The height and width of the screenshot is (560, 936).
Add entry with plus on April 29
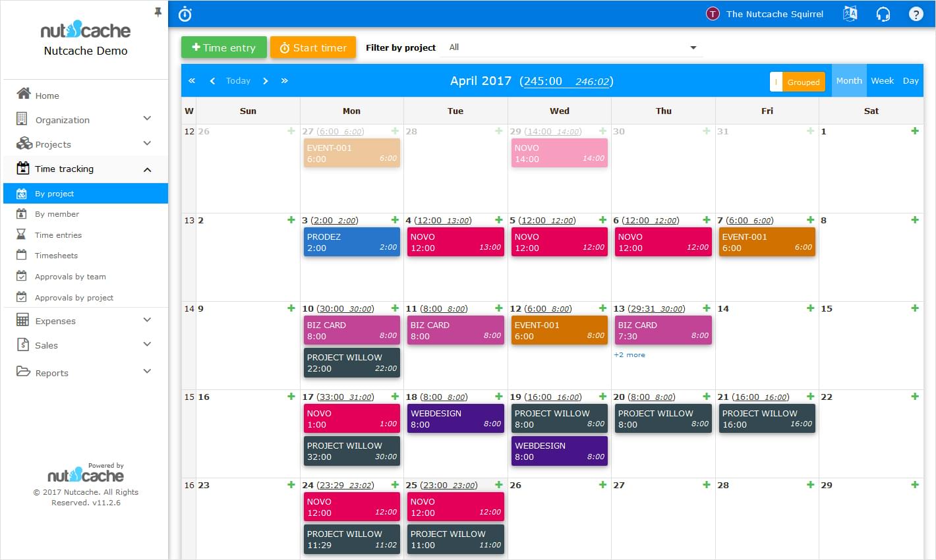tap(915, 485)
